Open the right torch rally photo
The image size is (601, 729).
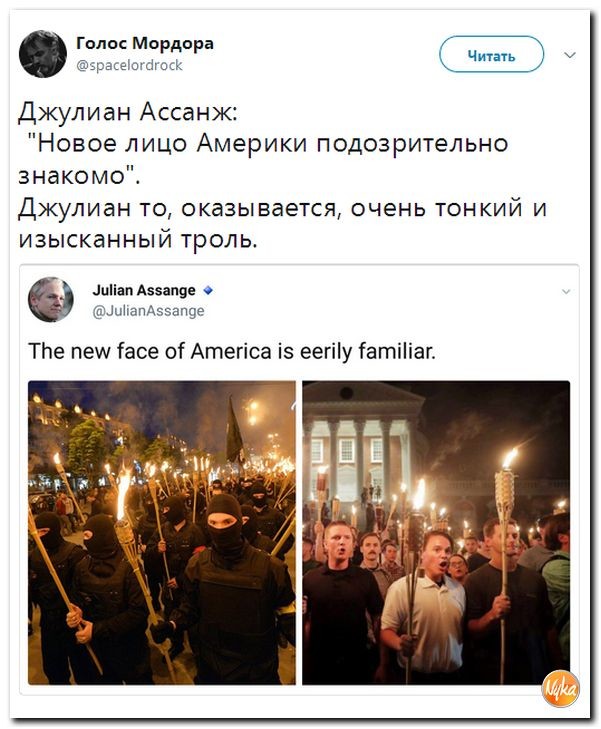tap(436, 532)
